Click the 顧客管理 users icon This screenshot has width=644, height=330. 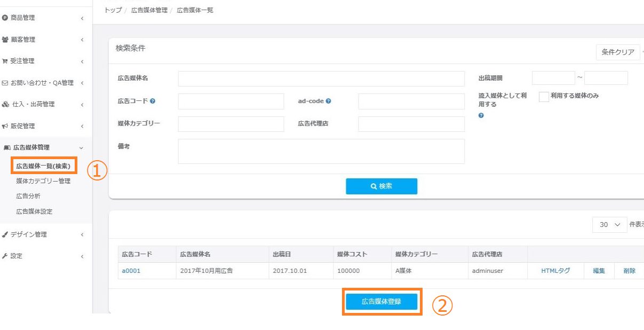[5, 40]
